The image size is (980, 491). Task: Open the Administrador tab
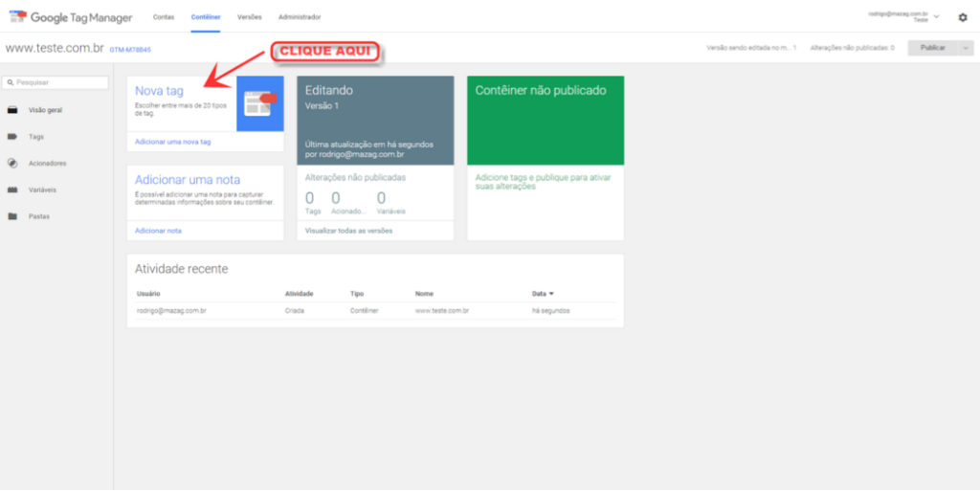click(300, 17)
